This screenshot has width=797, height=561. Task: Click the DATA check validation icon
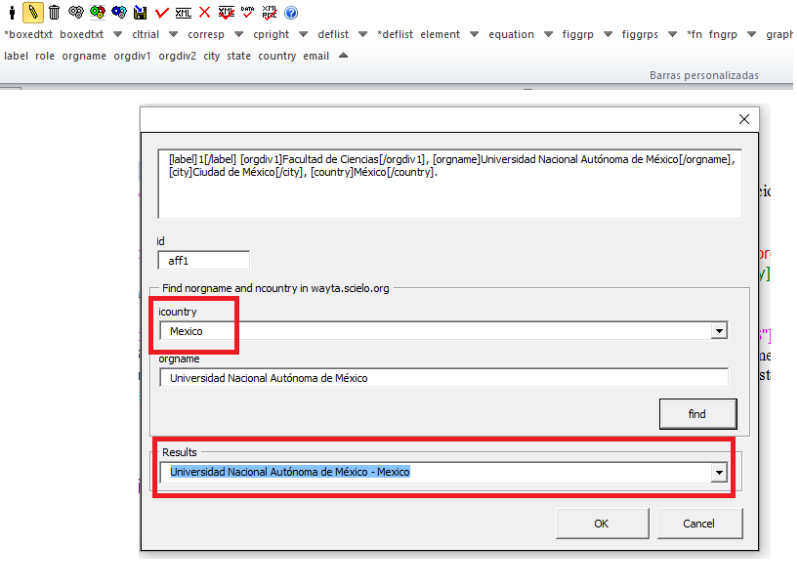point(248,13)
